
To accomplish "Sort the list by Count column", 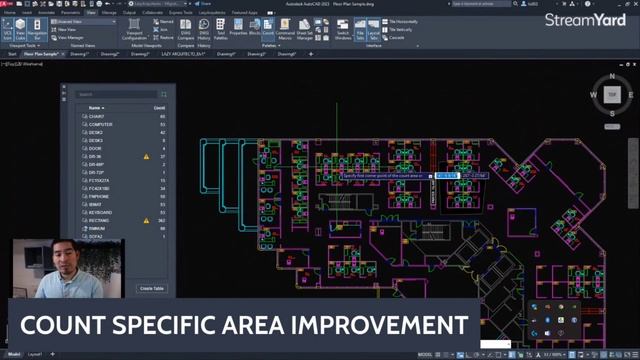I will click(159, 108).
